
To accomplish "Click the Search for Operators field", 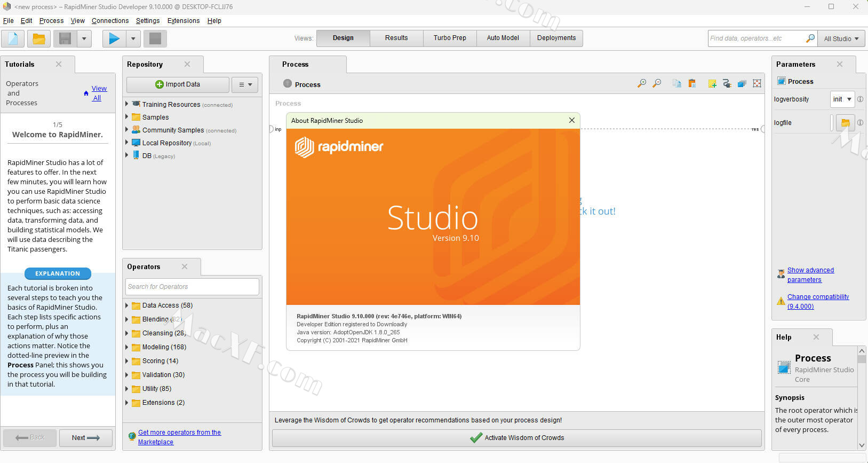I will (x=192, y=287).
